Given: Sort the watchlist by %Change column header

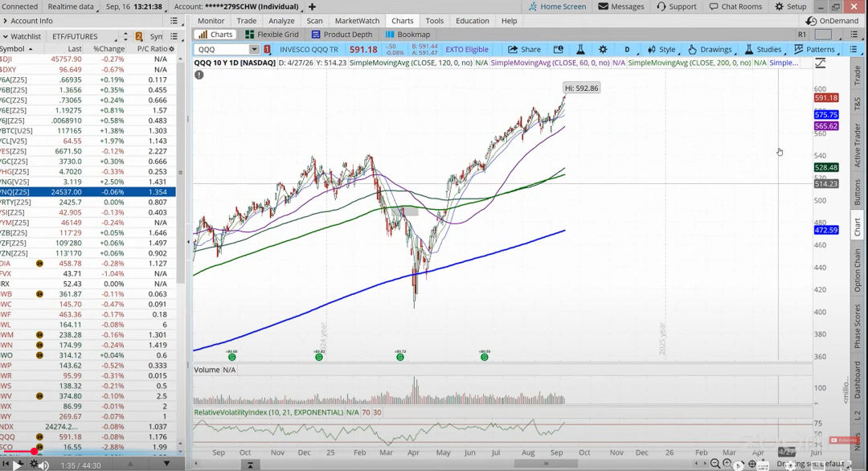Looking at the screenshot, I should [109, 49].
